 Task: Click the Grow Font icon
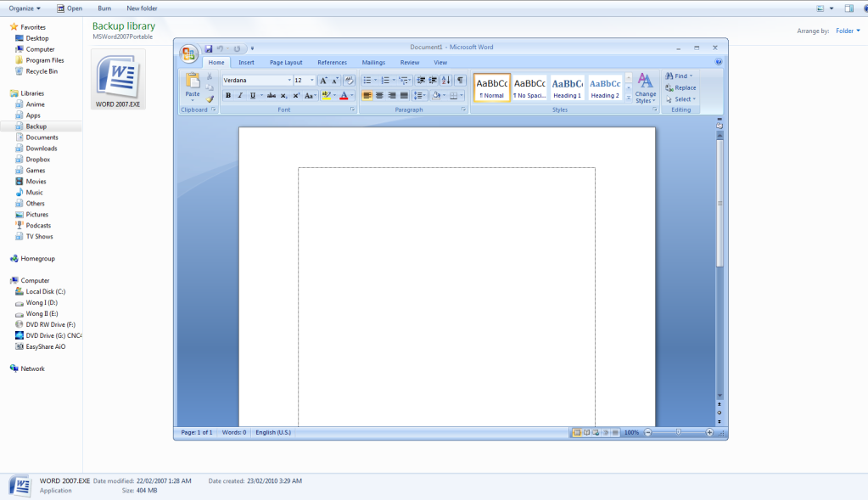click(323, 81)
